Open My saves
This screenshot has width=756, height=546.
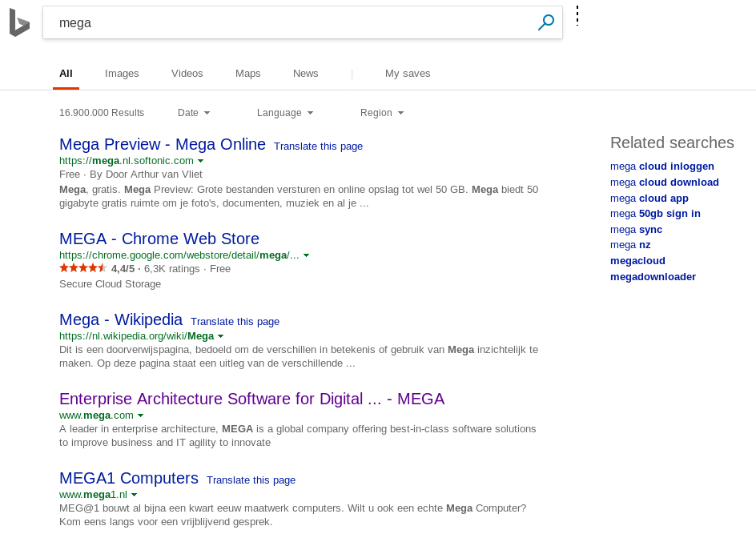(408, 74)
